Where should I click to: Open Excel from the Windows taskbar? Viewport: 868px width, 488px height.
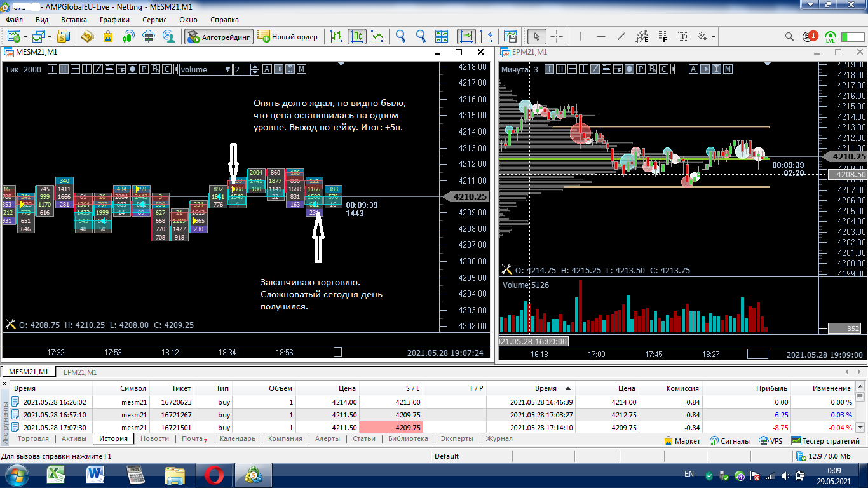pyautogui.click(x=57, y=475)
